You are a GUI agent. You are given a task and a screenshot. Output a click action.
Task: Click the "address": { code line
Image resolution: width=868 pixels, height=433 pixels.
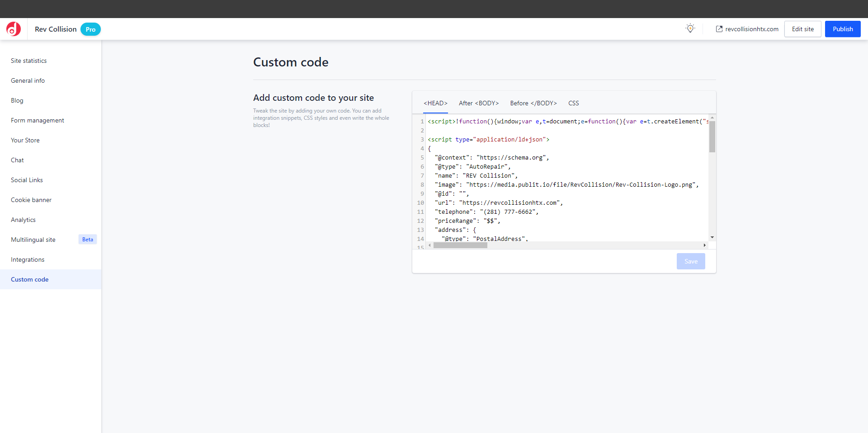pyautogui.click(x=455, y=230)
